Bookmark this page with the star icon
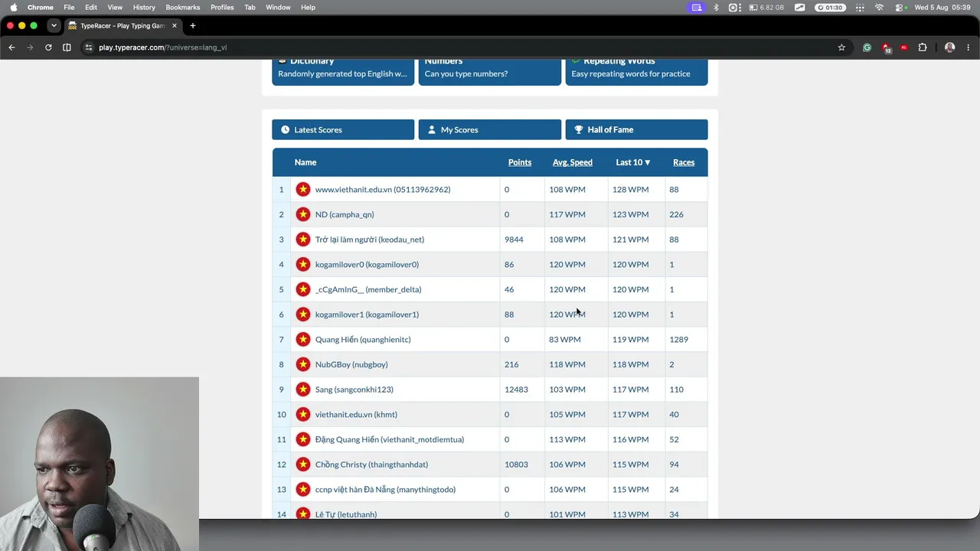The image size is (980, 551). (x=841, y=47)
